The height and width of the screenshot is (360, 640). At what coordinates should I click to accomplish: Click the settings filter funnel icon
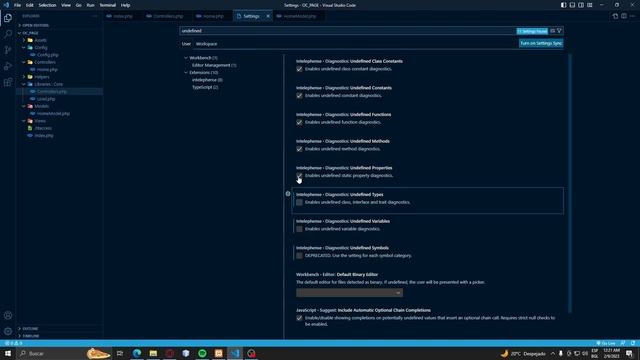tap(559, 31)
